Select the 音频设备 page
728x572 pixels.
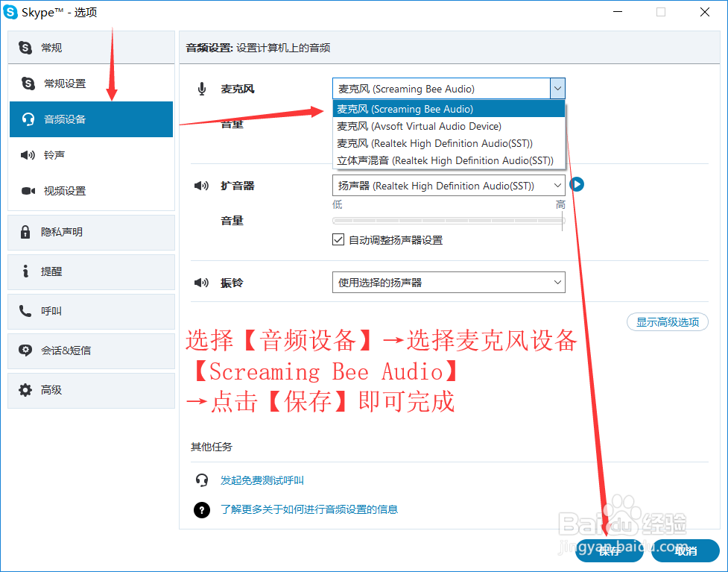[x=91, y=119]
